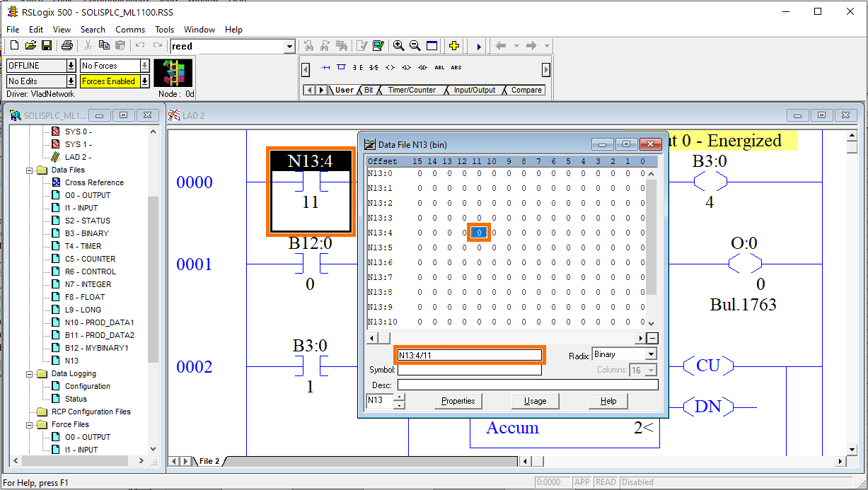Click the Print icon
The width and height of the screenshot is (868, 490).
(x=67, y=46)
